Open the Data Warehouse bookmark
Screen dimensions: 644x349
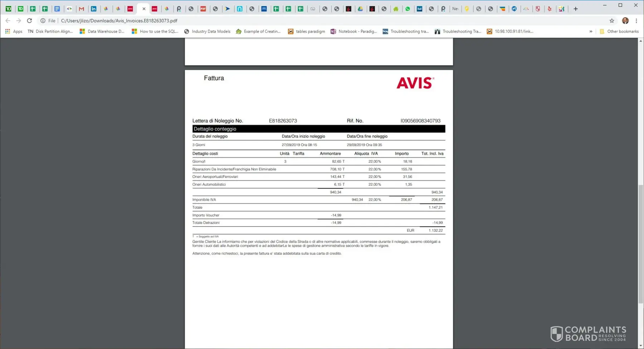coord(102,31)
